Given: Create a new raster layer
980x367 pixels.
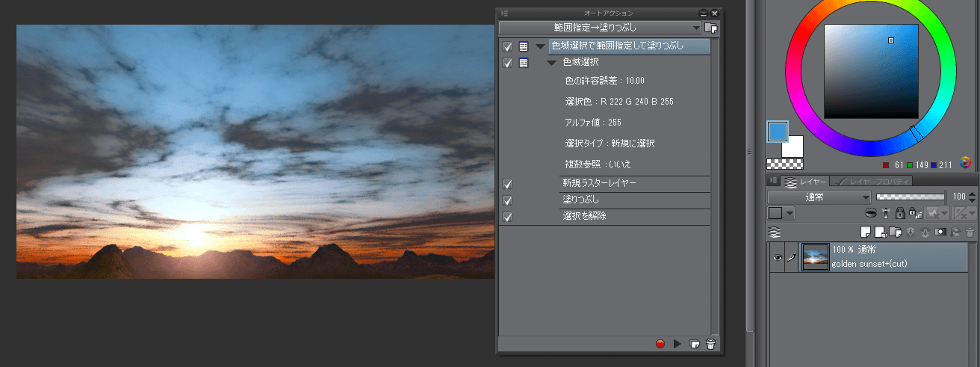Looking at the screenshot, I should pyautogui.click(x=866, y=232).
